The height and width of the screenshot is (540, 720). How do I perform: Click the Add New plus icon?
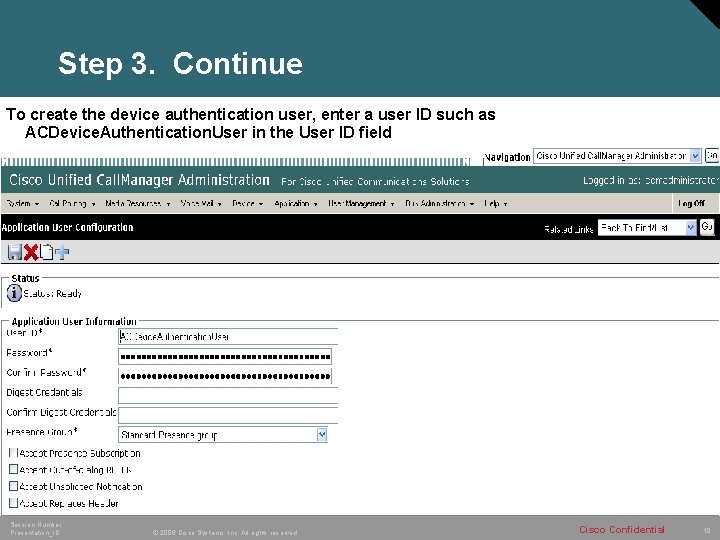(62, 252)
